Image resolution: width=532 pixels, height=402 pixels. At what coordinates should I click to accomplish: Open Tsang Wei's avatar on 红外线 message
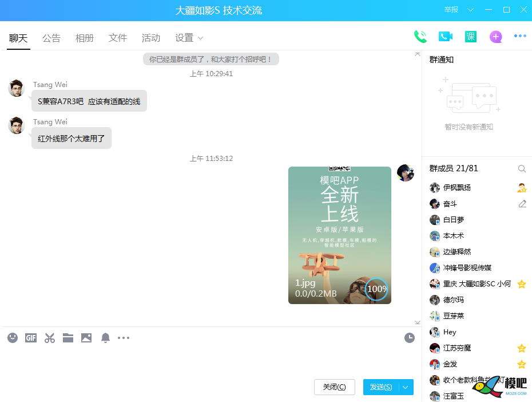(16, 125)
